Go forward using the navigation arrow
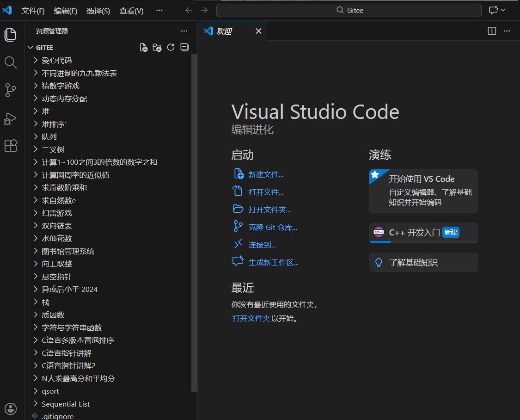The width and height of the screenshot is (520, 420). click(204, 10)
